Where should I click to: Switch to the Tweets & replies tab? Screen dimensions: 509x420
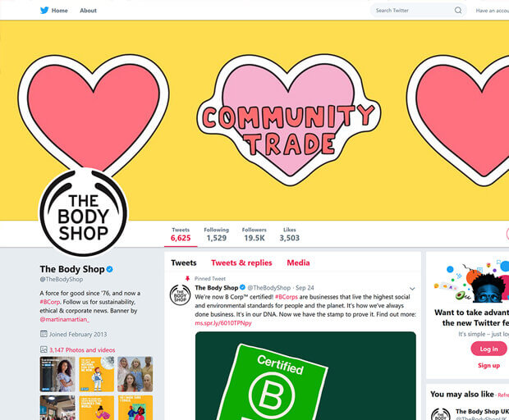click(241, 262)
